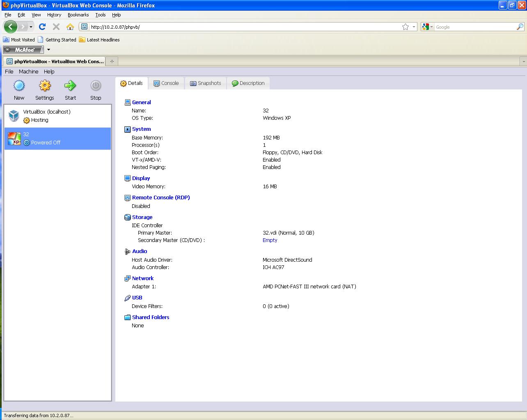Click the browser back arrow button
Image resolution: width=527 pixels, height=420 pixels.
pos(11,27)
